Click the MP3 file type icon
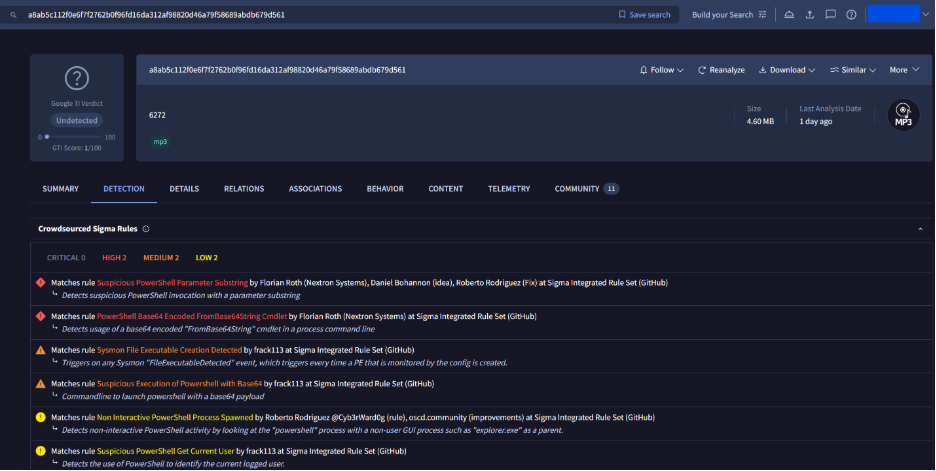The height and width of the screenshot is (471, 936). tap(903, 115)
